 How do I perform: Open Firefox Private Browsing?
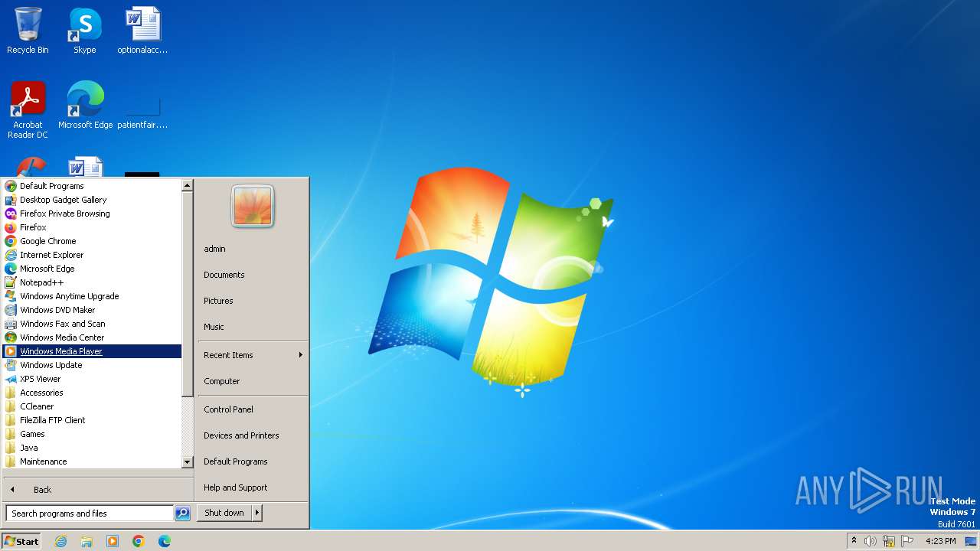coord(92,214)
